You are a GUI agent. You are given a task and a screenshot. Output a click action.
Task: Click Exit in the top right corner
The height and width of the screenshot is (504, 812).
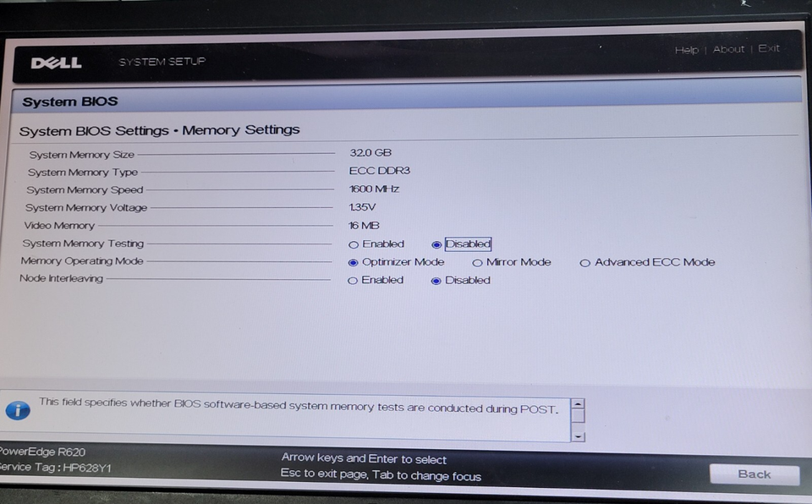tap(768, 49)
